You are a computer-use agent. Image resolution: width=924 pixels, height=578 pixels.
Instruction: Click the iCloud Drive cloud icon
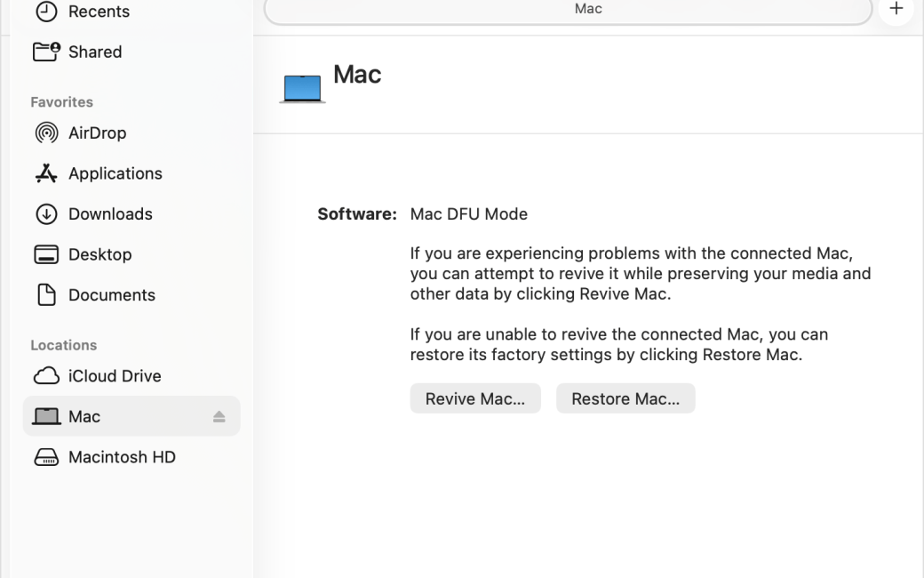click(x=46, y=375)
